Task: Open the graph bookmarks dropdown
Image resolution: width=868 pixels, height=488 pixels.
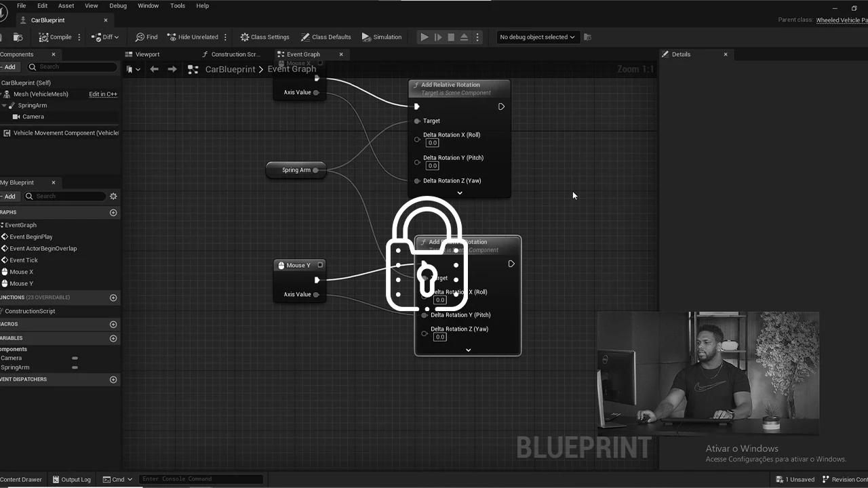Action: (134, 69)
